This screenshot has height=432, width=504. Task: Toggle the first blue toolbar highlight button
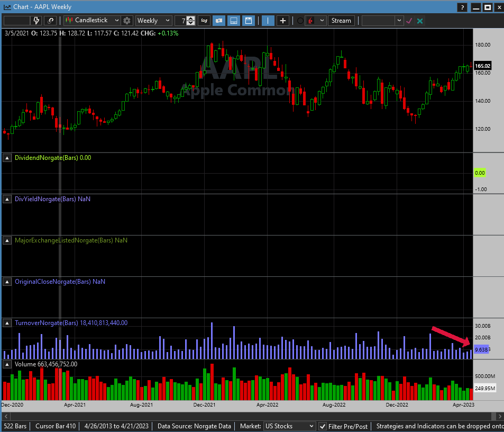tap(219, 21)
